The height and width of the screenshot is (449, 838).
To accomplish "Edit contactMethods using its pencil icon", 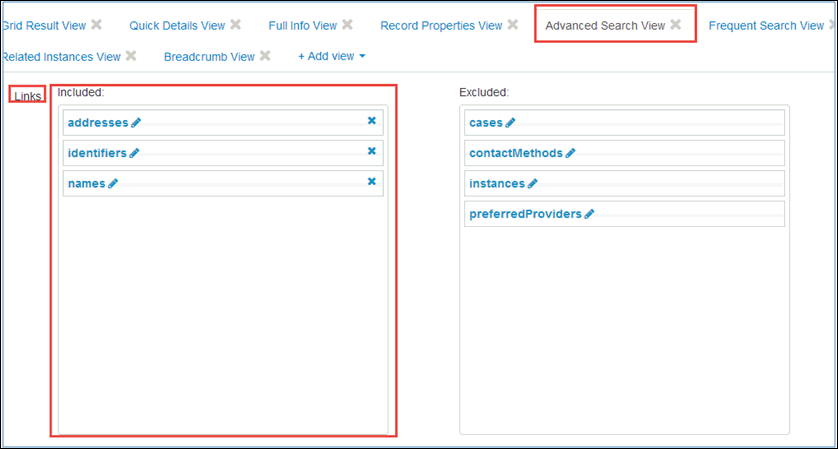I will click(571, 153).
